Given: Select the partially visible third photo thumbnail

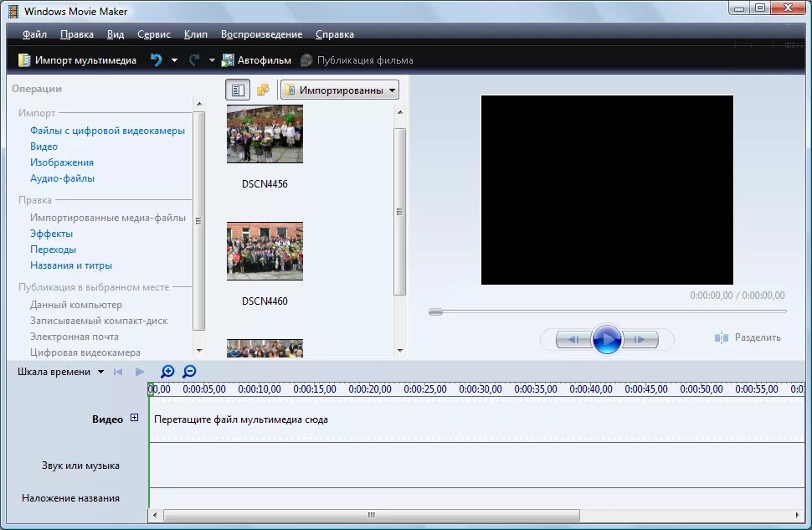Looking at the screenshot, I should pyautogui.click(x=265, y=348).
